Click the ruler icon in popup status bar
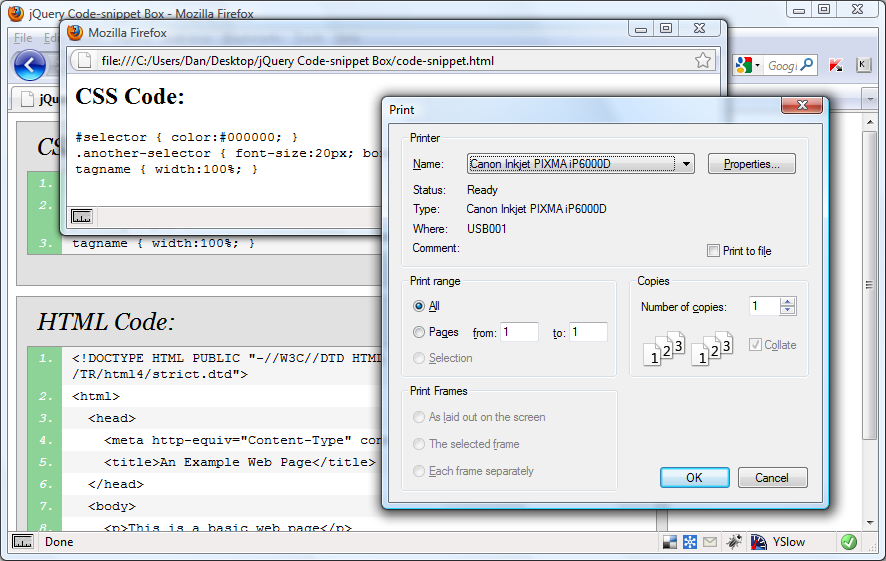Viewport: 886px width, 561px height. tap(81, 216)
